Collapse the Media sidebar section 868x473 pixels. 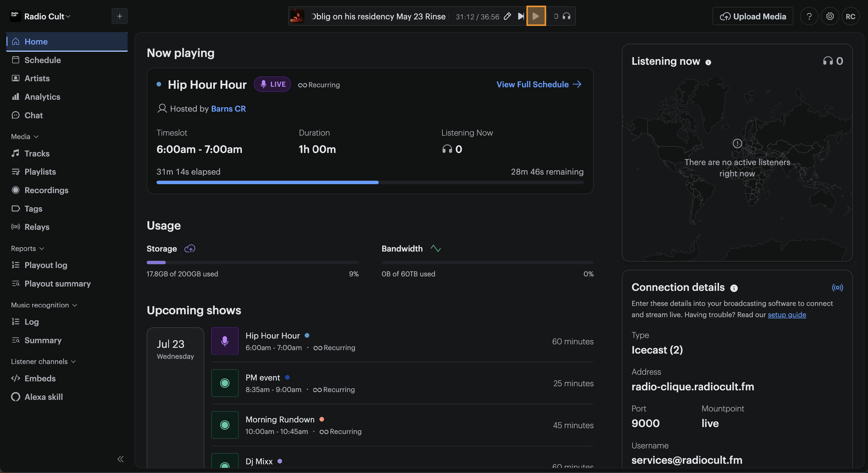25,136
